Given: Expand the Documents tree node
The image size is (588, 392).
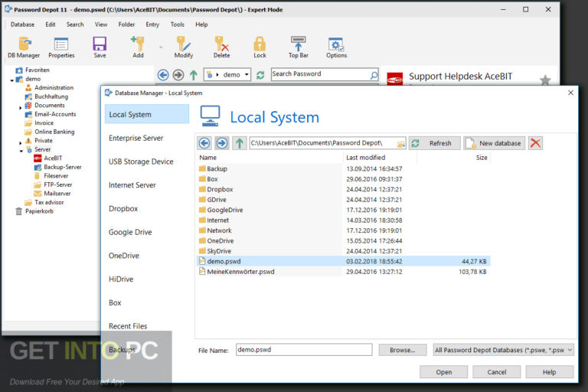Looking at the screenshot, I should (20, 108).
